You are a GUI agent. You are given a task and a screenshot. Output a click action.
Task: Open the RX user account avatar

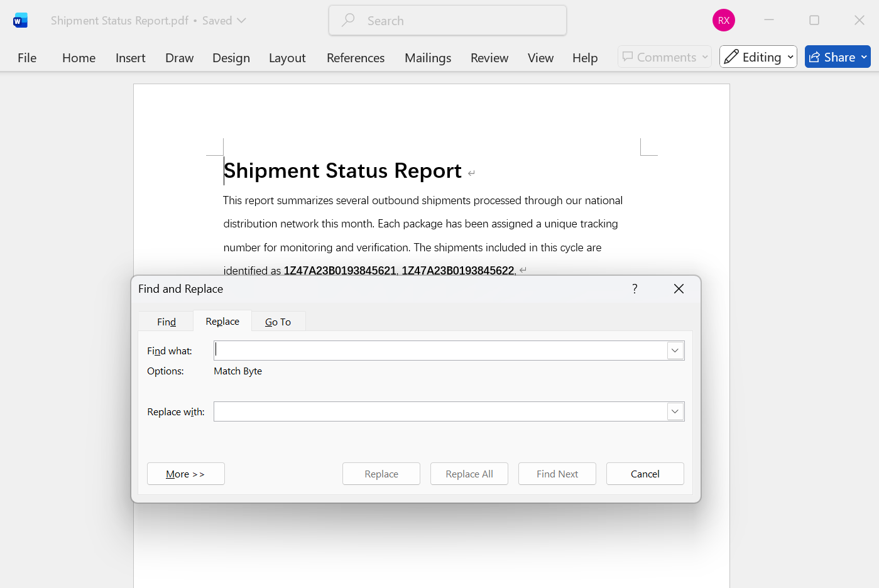pos(723,21)
